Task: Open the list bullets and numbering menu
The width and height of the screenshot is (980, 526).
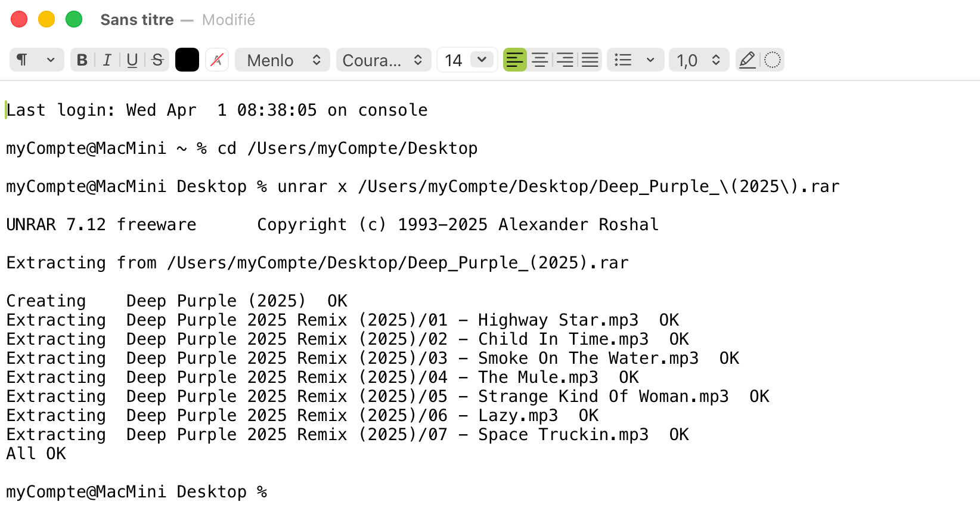Action: coord(635,60)
